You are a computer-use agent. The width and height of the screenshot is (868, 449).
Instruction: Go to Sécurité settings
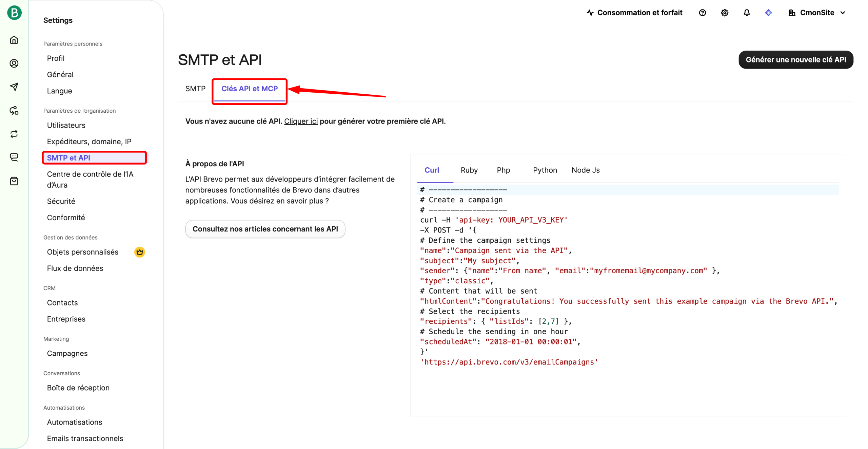point(61,201)
